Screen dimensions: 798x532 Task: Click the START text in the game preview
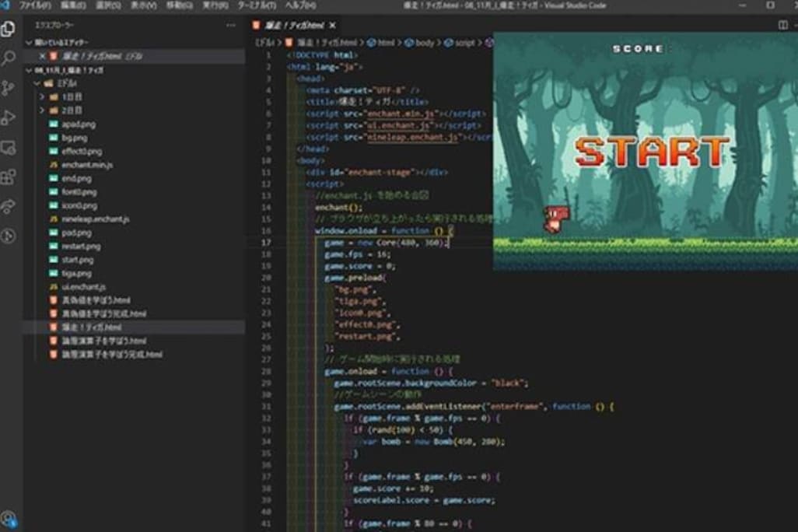pos(652,152)
